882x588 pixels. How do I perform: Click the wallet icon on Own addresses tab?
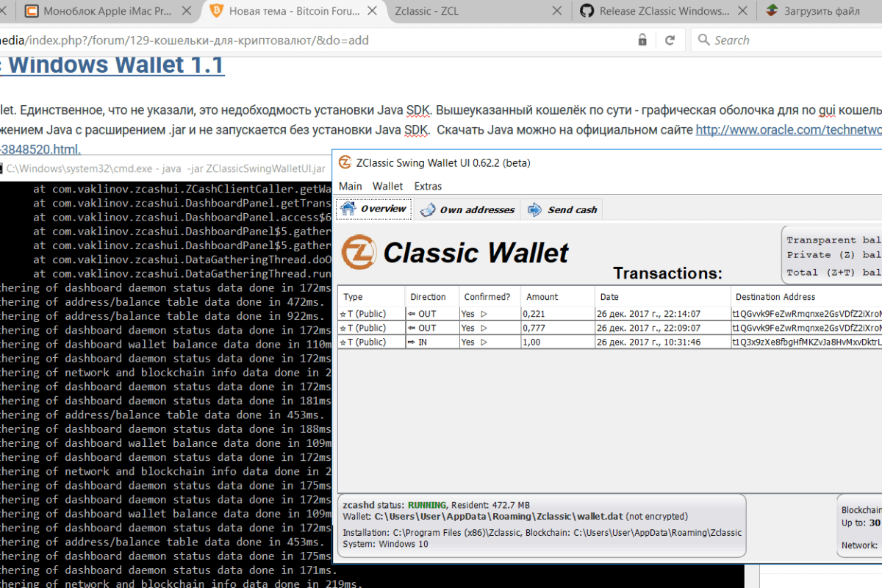pos(428,210)
